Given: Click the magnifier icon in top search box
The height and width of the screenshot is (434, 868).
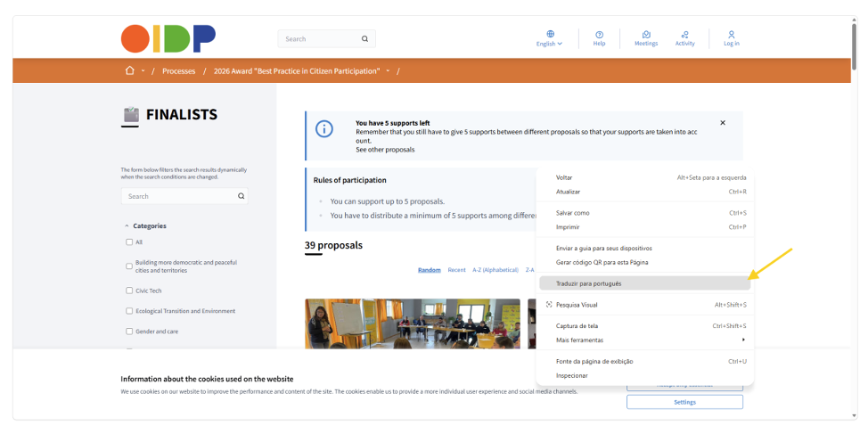Looking at the screenshot, I should (364, 38).
